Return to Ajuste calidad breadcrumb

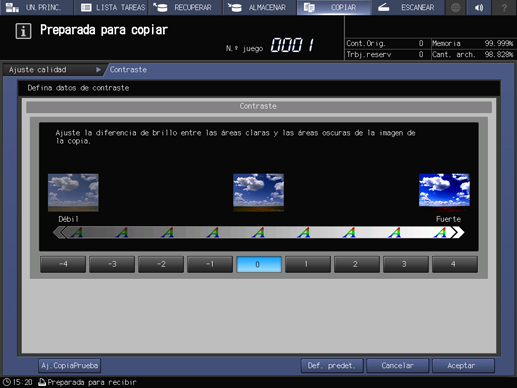54,70
